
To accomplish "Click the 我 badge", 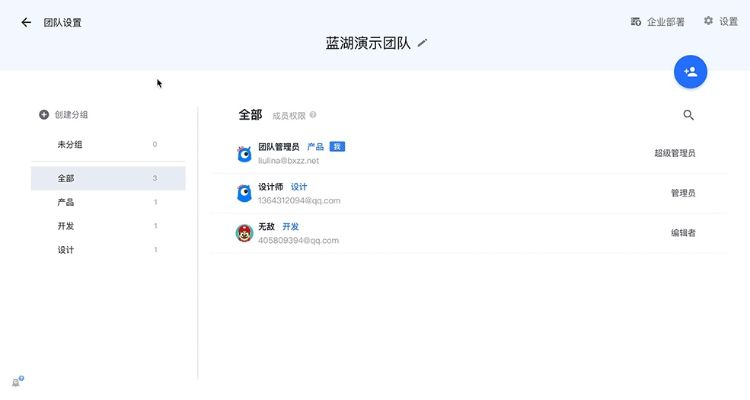I will point(337,147).
